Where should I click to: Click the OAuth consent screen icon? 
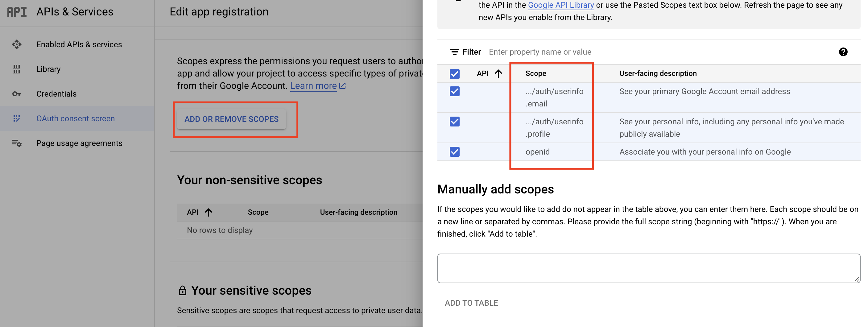coord(17,118)
